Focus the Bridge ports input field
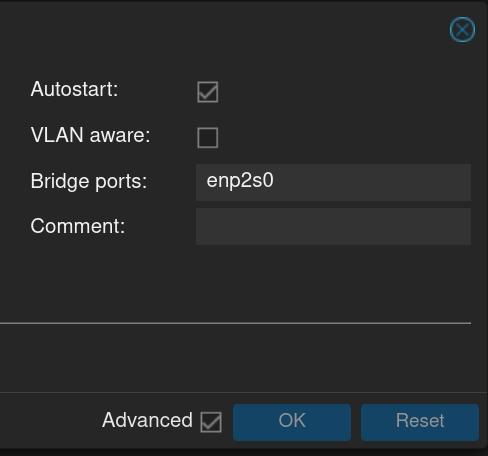The height and width of the screenshot is (456, 488). point(333,182)
